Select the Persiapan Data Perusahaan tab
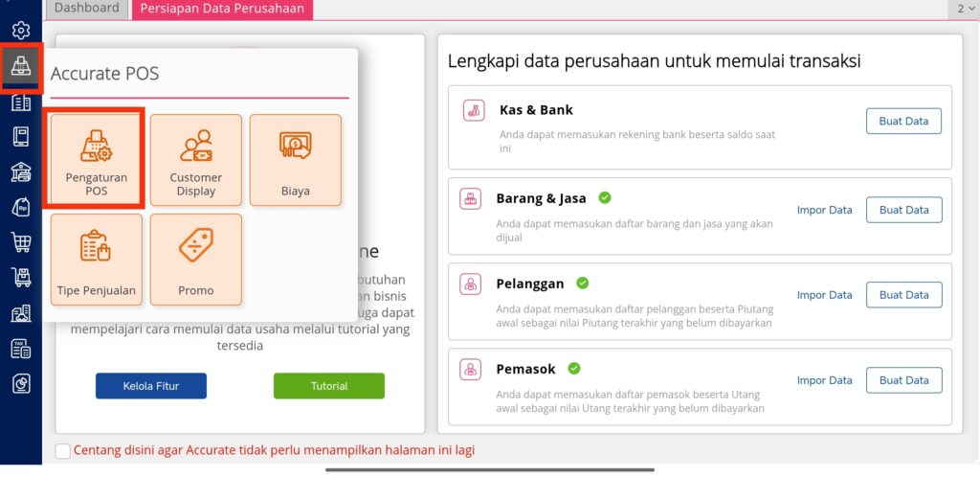Viewport: 980px width, 477px height. tap(222, 9)
